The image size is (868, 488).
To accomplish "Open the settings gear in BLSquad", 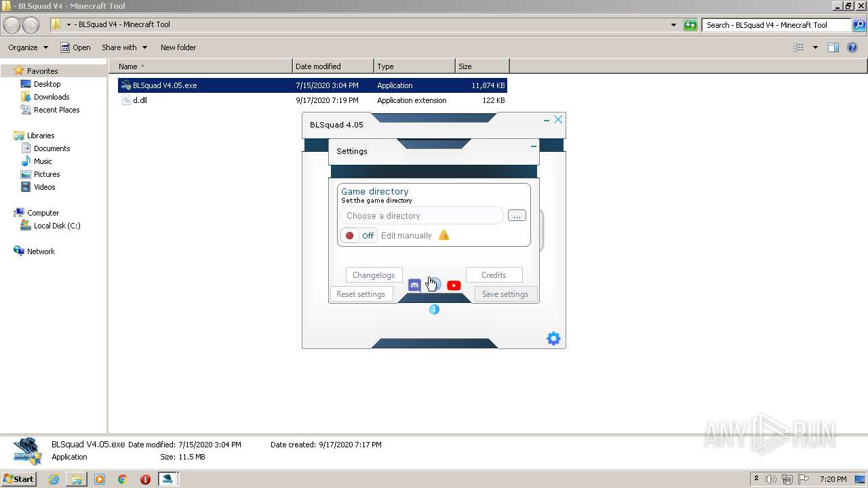I will click(x=553, y=338).
